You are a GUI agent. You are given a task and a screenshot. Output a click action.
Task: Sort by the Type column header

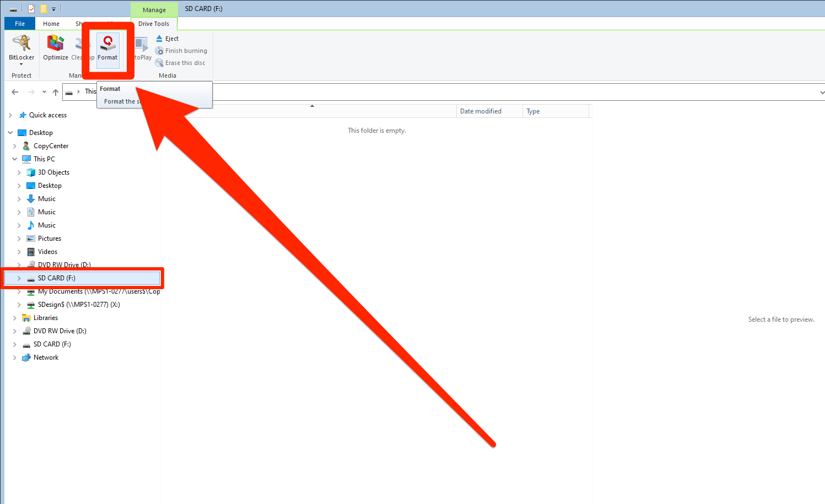[x=556, y=111]
